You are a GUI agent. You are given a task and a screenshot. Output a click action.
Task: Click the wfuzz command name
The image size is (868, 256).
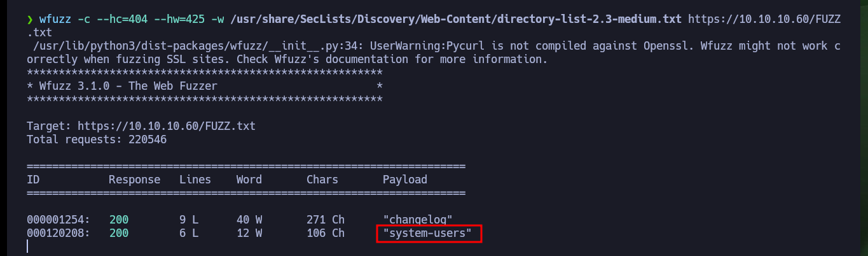coord(55,19)
